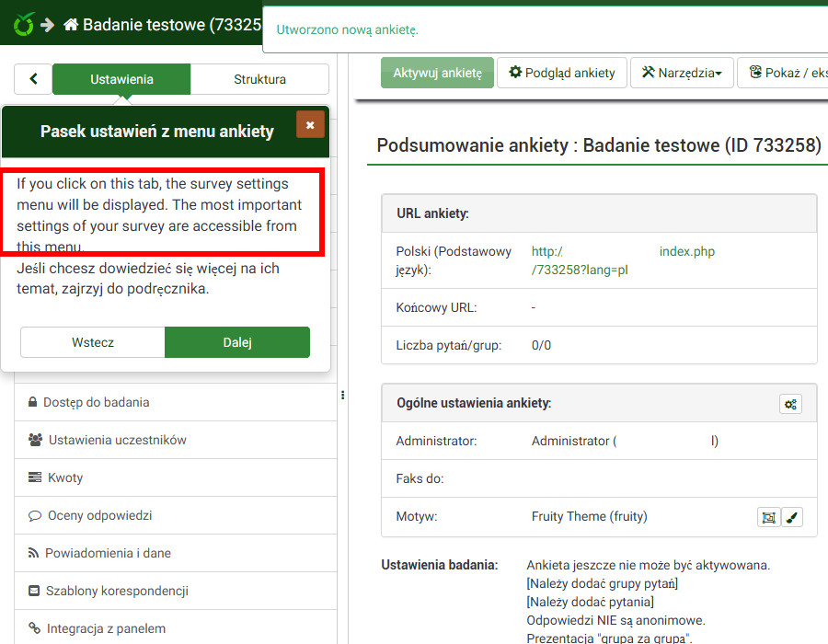Go back with the Wstecz button
The width and height of the screenshot is (828, 644).
coord(93,342)
